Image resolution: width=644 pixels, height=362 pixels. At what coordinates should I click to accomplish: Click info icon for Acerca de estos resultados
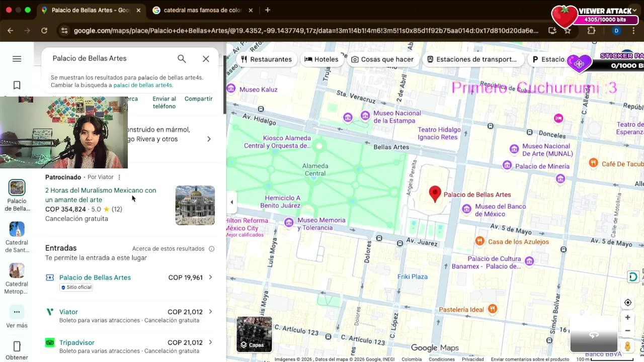click(212, 249)
